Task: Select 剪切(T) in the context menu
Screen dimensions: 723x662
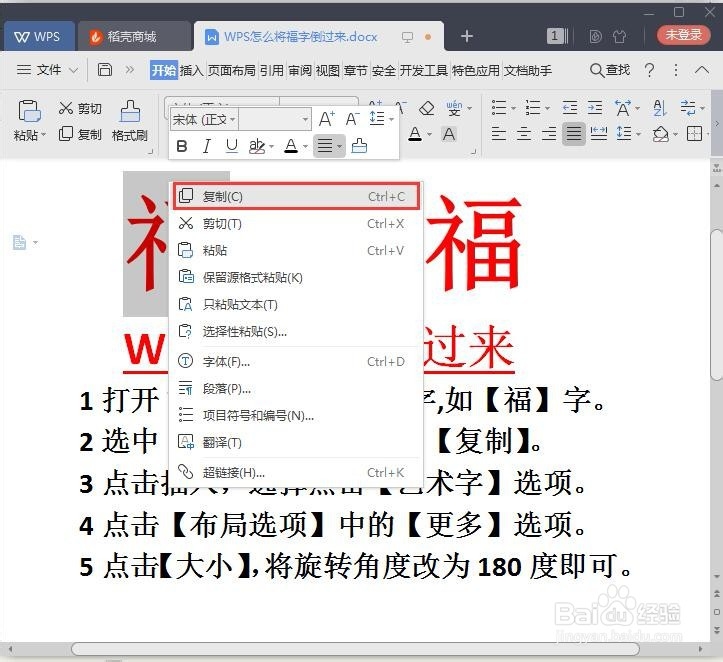Action: [296, 224]
